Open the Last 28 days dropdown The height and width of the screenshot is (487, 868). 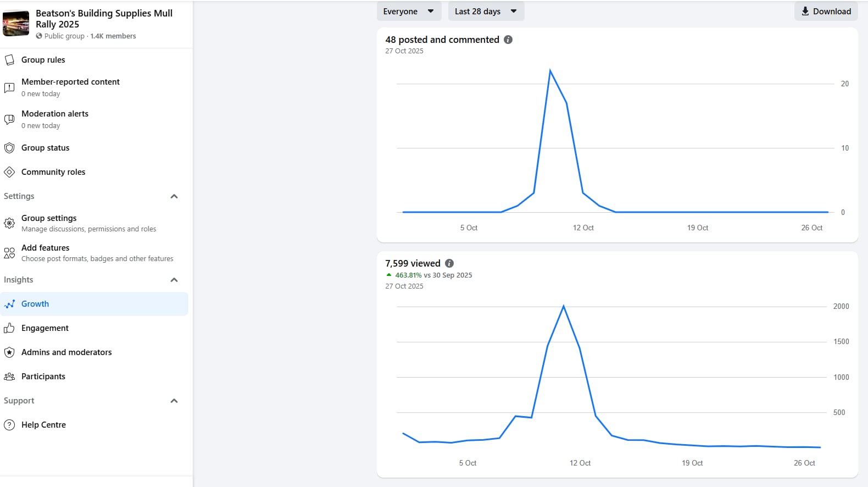point(486,12)
